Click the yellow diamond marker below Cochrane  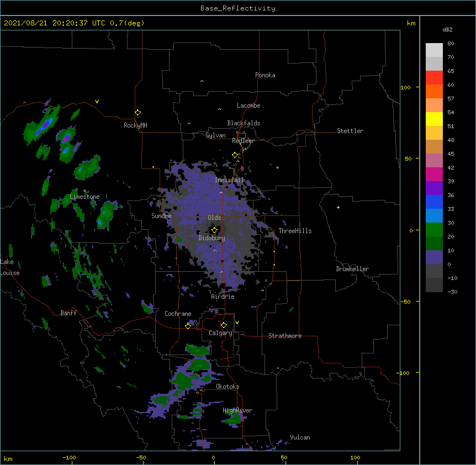click(188, 326)
